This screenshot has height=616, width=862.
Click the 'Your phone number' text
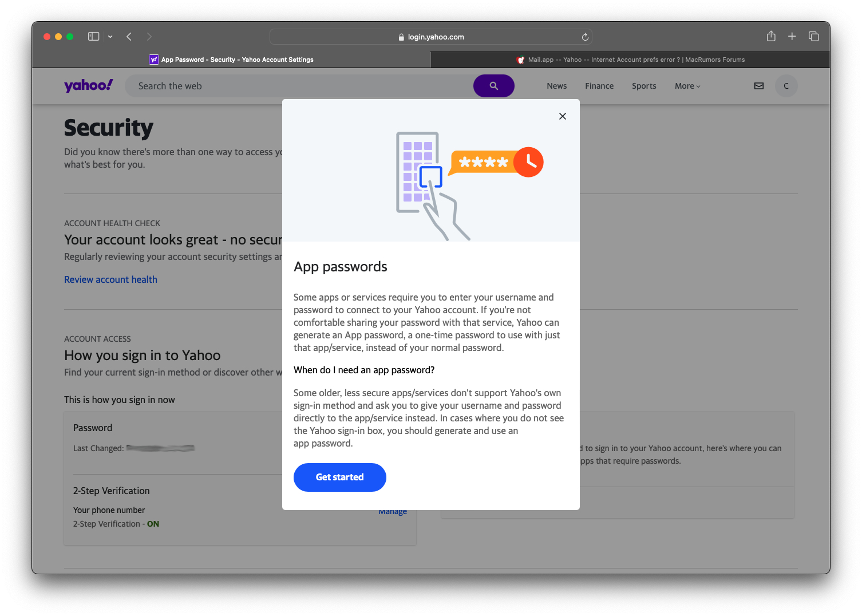(109, 510)
